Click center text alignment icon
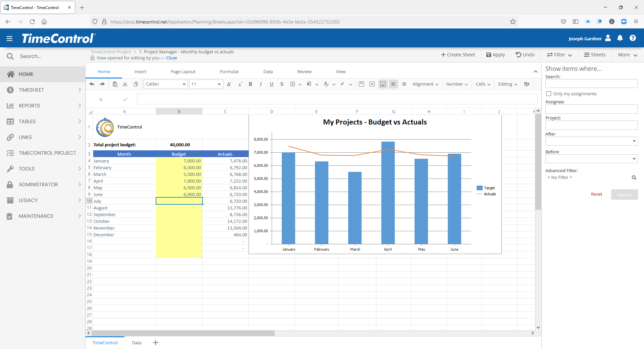The width and height of the screenshot is (644, 349). (404, 84)
